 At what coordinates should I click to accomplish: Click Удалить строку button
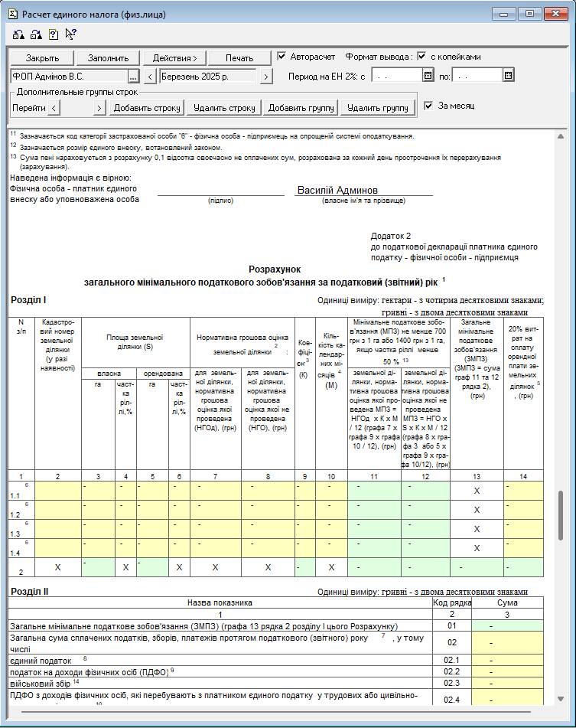pos(224,108)
